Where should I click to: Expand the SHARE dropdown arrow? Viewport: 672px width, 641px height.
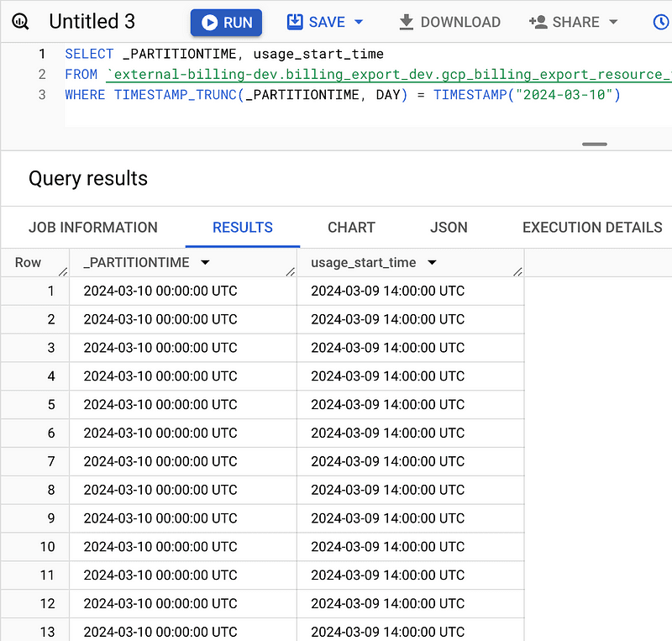tap(613, 22)
